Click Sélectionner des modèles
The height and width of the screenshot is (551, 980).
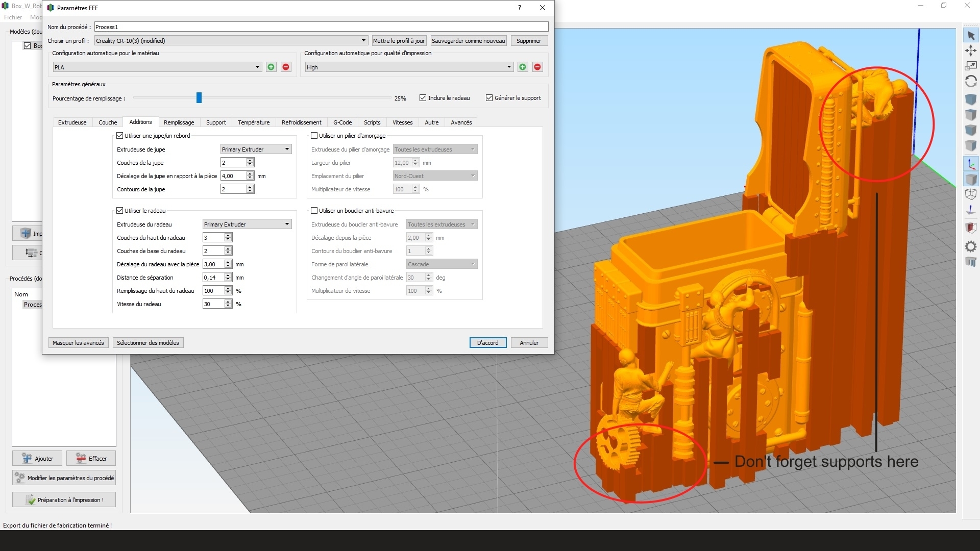pos(148,343)
